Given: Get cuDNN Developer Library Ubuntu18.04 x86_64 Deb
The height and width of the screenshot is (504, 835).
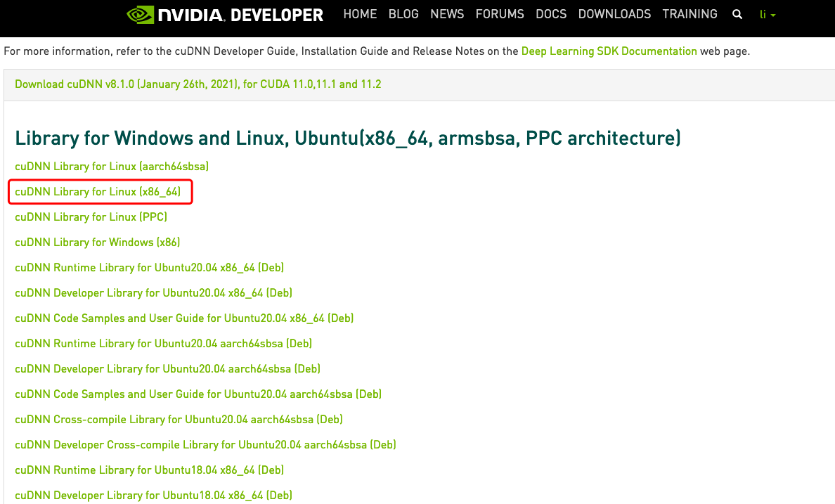Looking at the screenshot, I should 153,496.
